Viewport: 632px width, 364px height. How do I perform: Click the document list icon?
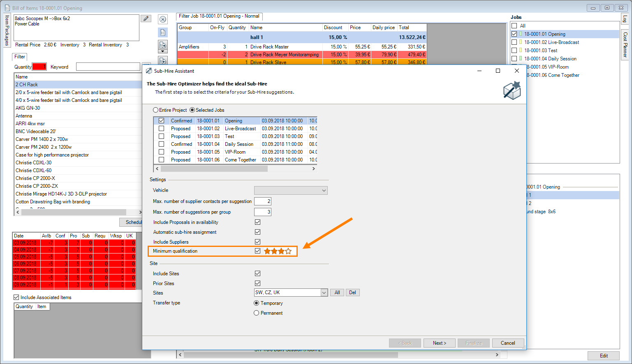pyautogui.click(x=163, y=32)
